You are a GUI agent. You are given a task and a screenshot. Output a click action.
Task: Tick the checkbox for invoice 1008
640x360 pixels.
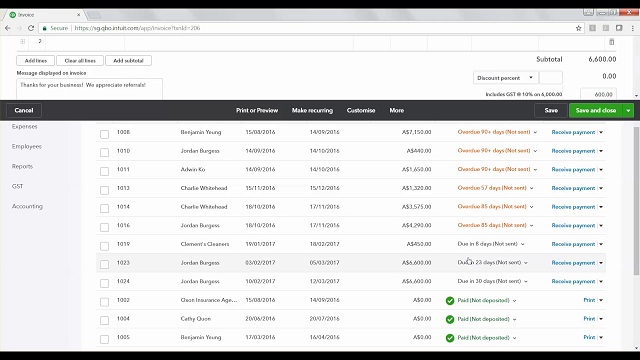point(104,134)
